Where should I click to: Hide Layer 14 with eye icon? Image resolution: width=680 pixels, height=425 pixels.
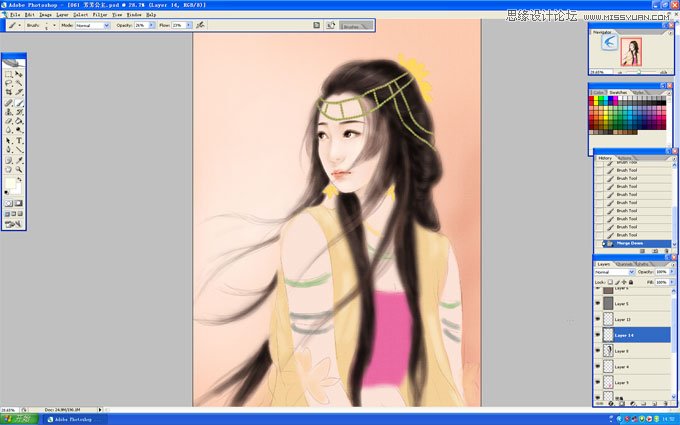click(597, 334)
